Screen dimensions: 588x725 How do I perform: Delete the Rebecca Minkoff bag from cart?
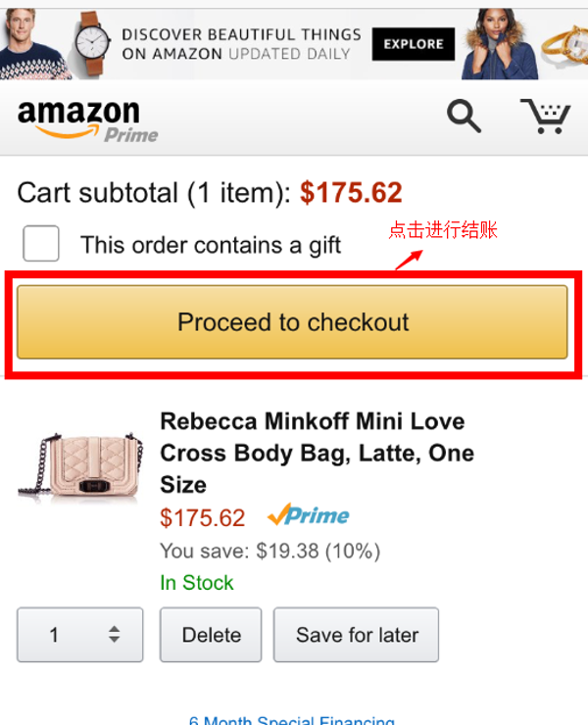(x=211, y=635)
